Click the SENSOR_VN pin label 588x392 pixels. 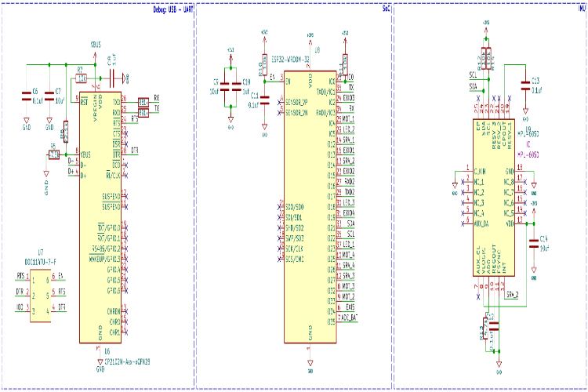[296, 113]
